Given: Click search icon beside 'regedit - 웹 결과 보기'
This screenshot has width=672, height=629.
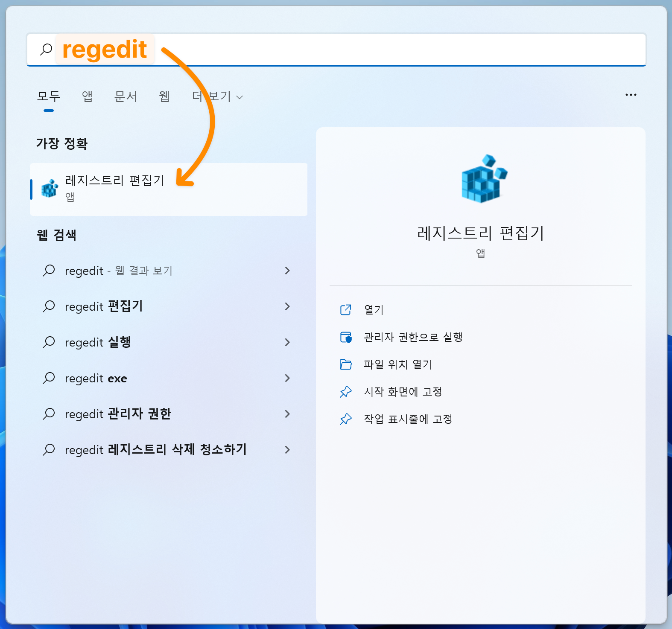Looking at the screenshot, I should [49, 271].
